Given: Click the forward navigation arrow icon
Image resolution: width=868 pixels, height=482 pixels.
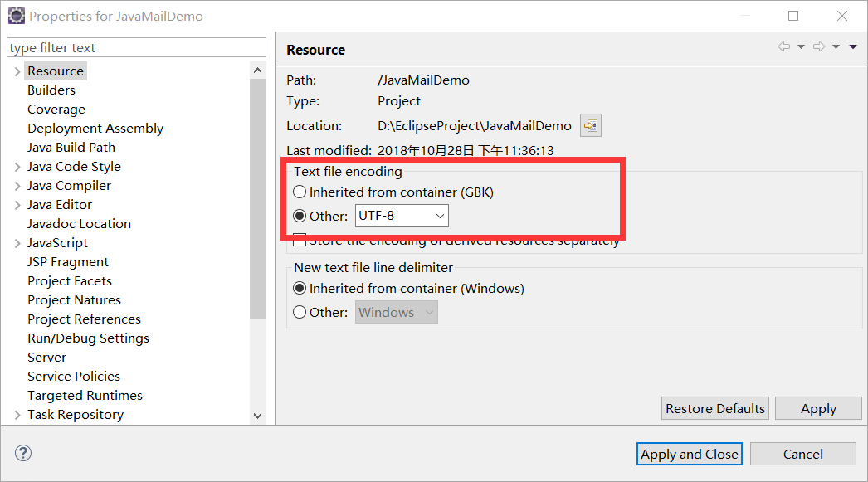Looking at the screenshot, I should pyautogui.click(x=818, y=47).
